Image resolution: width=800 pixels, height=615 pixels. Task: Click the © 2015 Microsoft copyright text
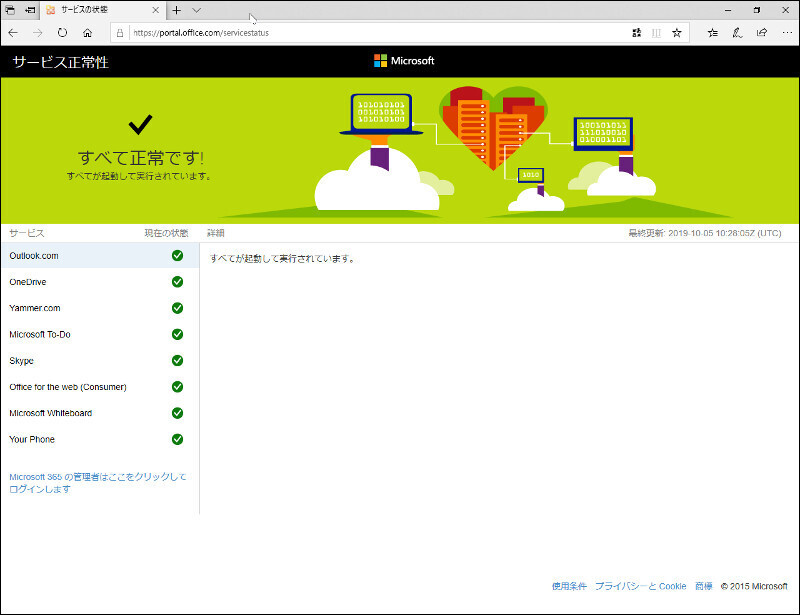(x=754, y=586)
